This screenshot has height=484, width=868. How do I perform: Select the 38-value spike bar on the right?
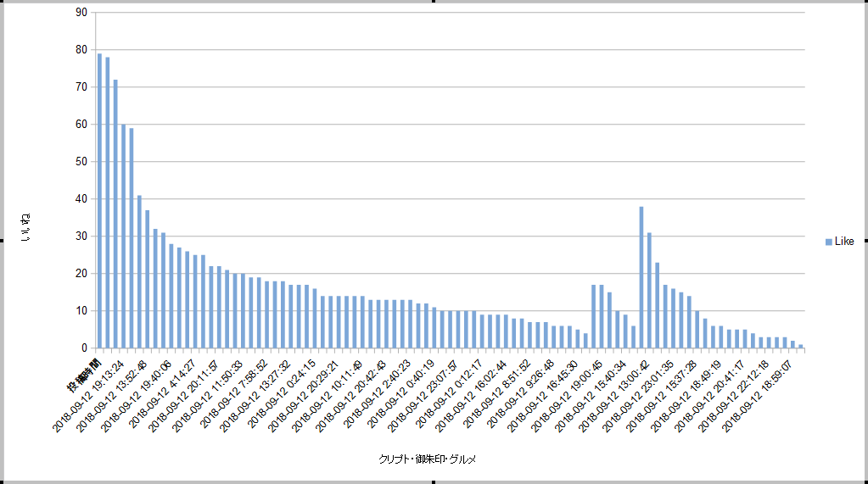[x=641, y=277]
